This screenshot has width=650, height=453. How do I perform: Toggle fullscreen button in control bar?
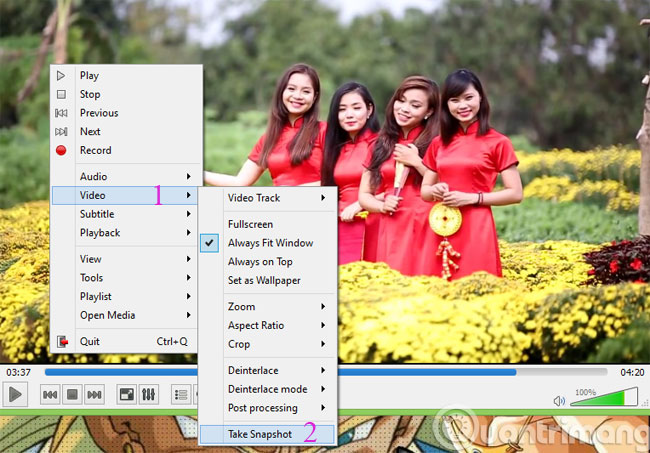126,394
